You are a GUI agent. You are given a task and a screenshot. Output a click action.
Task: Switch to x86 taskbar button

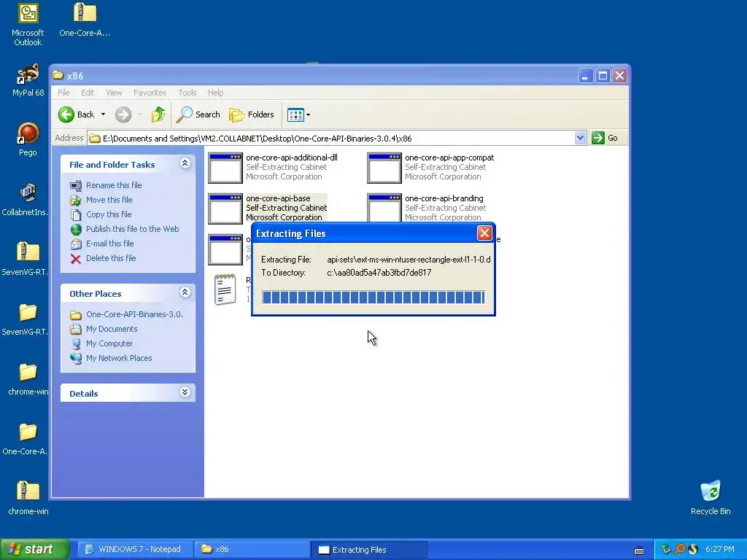pos(252,550)
